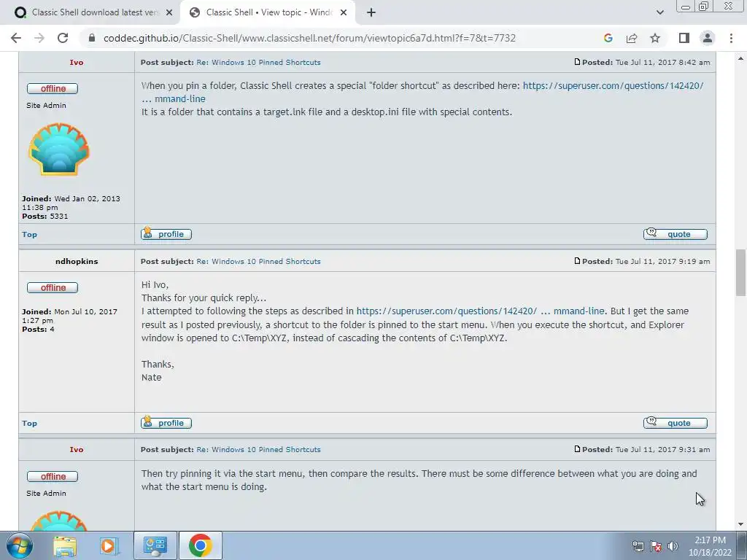Click the offline badge under ndhopkins
The width and height of the screenshot is (747, 560).
tap(53, 287)
